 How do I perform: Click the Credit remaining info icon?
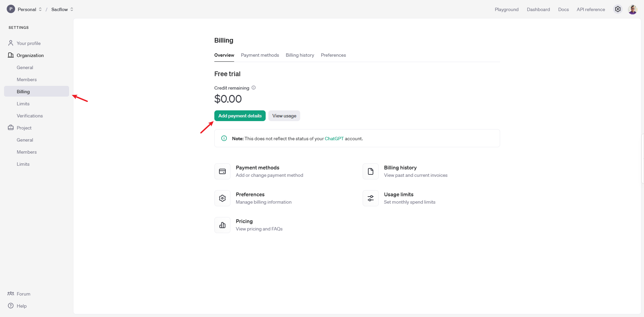pos(254,88)
